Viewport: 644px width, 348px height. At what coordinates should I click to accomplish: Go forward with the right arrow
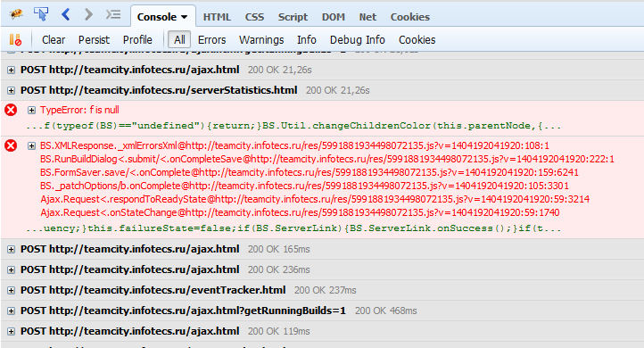pyautogui.click(x=88, y=14)
